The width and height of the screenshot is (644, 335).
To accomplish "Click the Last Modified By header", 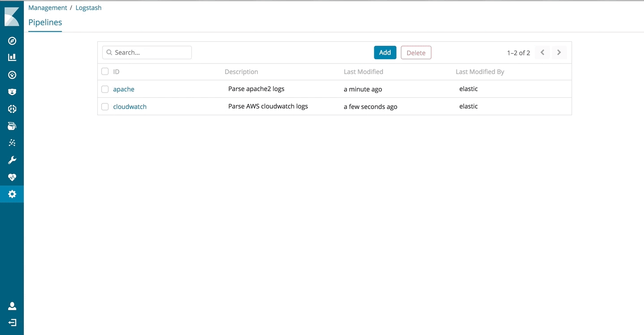I will 480,72.
